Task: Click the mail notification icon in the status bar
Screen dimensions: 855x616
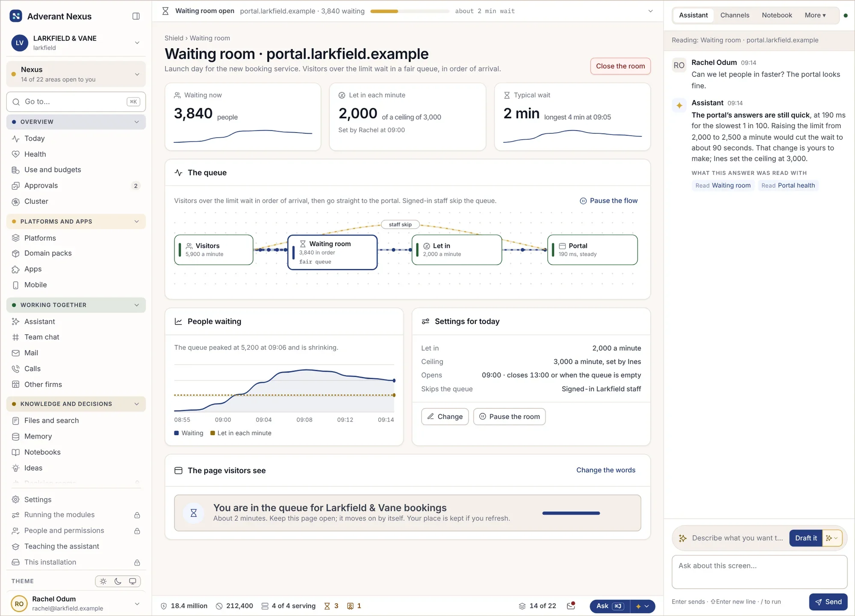Action: pyautogui.click(x=571, y=606)
